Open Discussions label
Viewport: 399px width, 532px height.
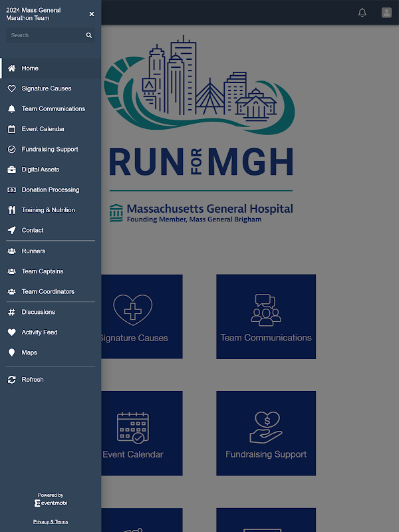tap(39, 312)
